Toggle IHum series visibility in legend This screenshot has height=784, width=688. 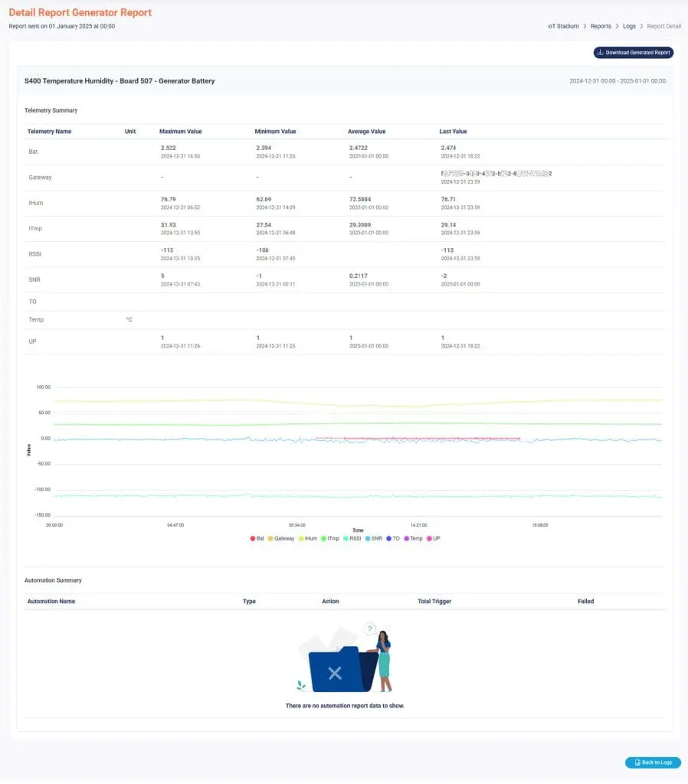[x=307, y=538]
